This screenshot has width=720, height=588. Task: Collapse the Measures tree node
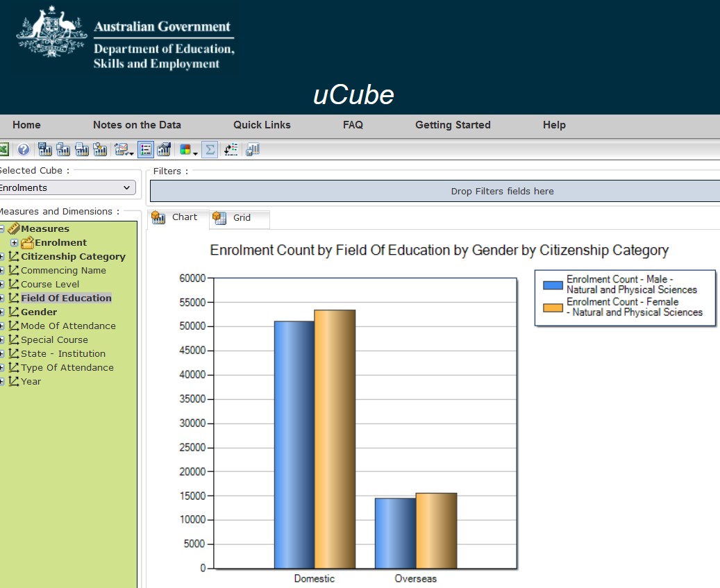click(1, 228)
